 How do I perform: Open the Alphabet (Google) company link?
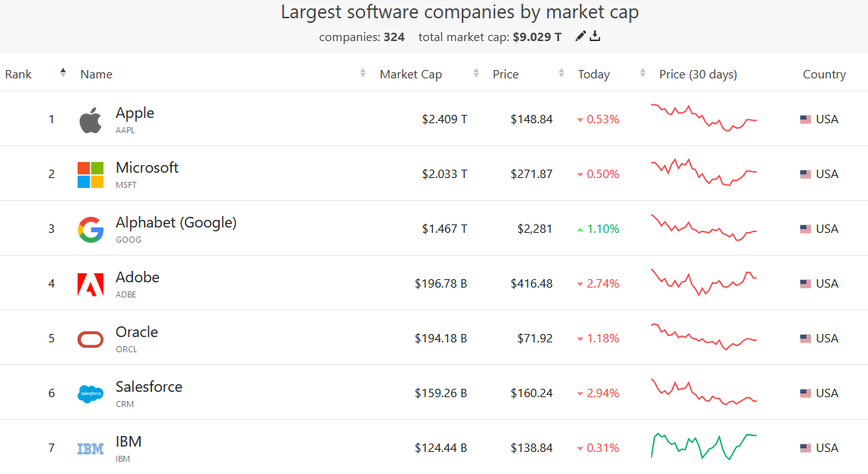(176, 222)
